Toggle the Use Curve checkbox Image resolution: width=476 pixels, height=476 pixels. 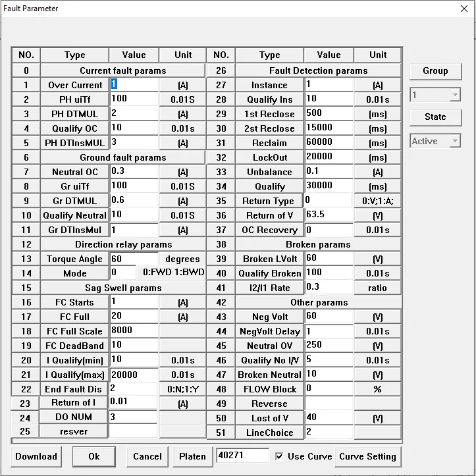(279, 456)
